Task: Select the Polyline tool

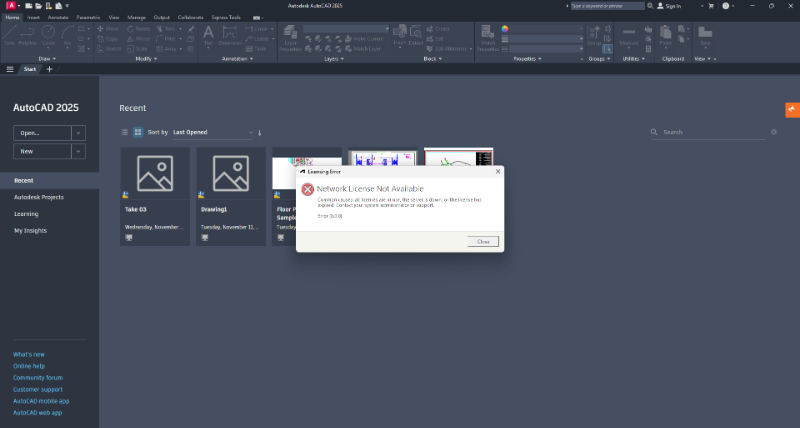Action: (28, 36)
